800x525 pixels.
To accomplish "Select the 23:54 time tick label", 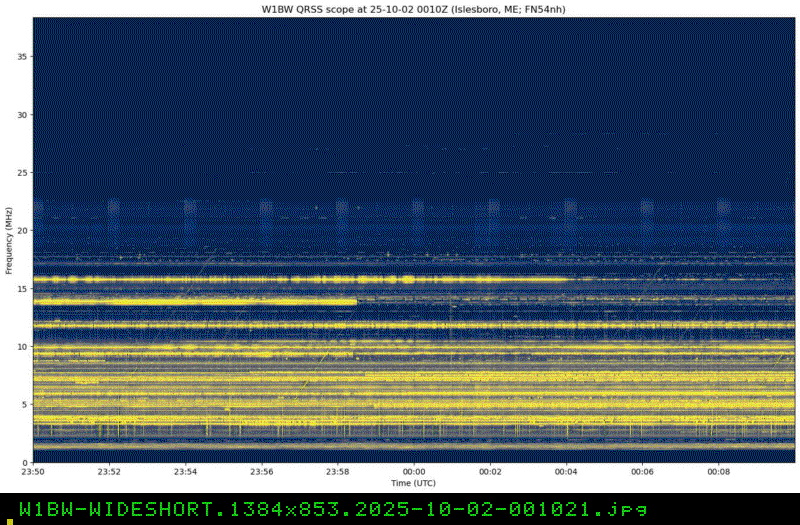I will 185,472.
